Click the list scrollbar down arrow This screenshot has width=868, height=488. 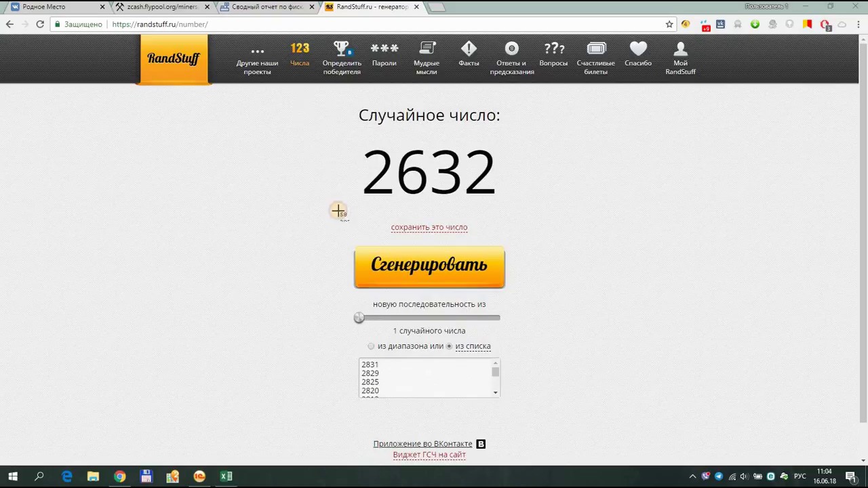(496, 392)
